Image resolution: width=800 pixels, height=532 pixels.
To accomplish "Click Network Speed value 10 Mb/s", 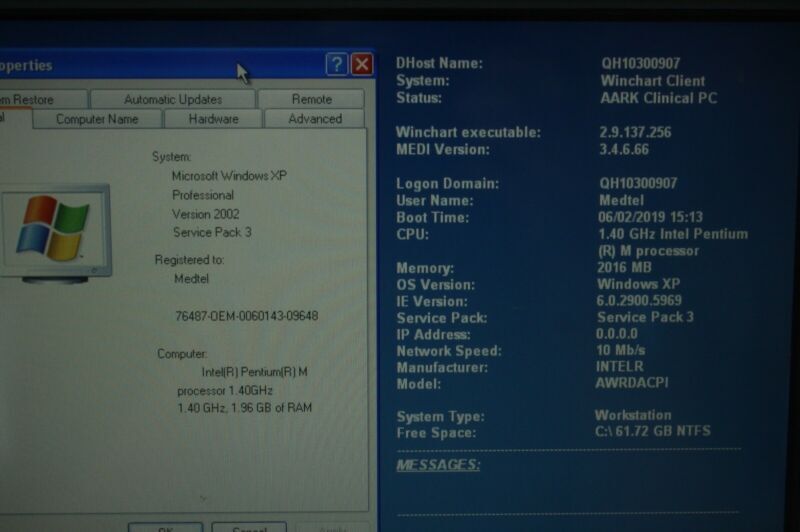I will [620, 350].
